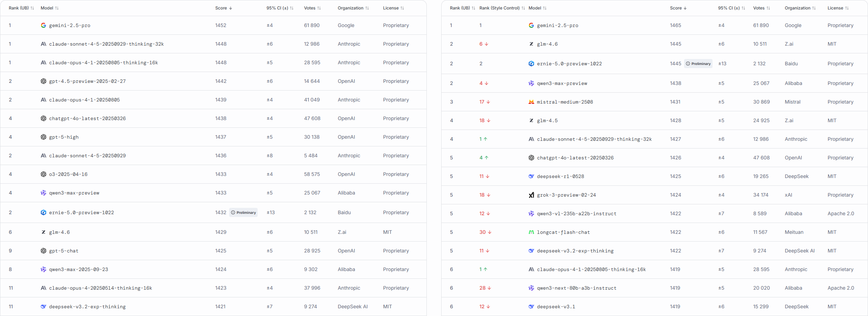Click the OpenAI logo beside gpt-4.5-preview-2025-02-27
Screen dimensions: 868x316
click(44, 81)
